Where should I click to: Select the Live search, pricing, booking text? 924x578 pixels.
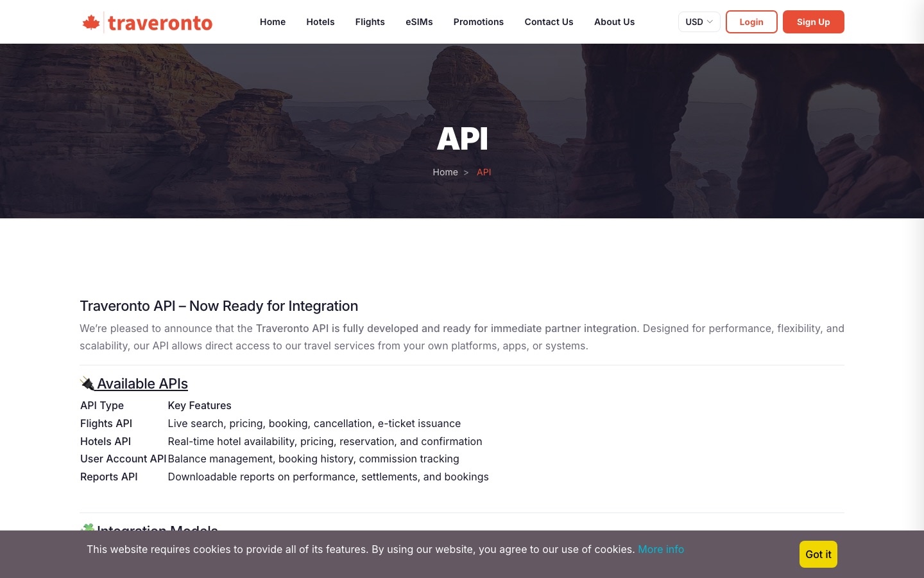point(314,423)
